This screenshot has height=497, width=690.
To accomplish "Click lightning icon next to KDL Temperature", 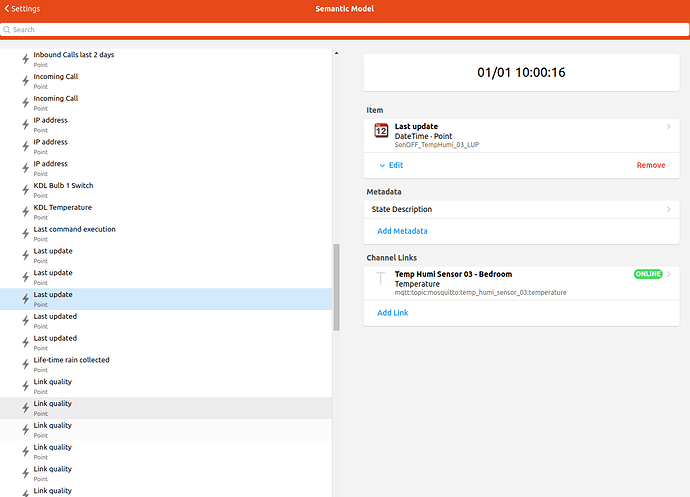I will (26, 212).
